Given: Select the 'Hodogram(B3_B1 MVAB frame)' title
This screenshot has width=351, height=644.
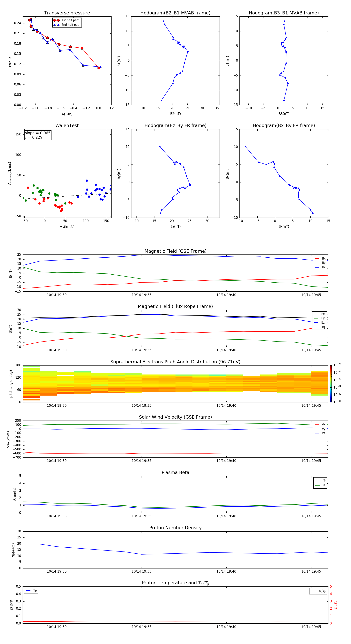Looking at the screenshot, I should (284, 13).
